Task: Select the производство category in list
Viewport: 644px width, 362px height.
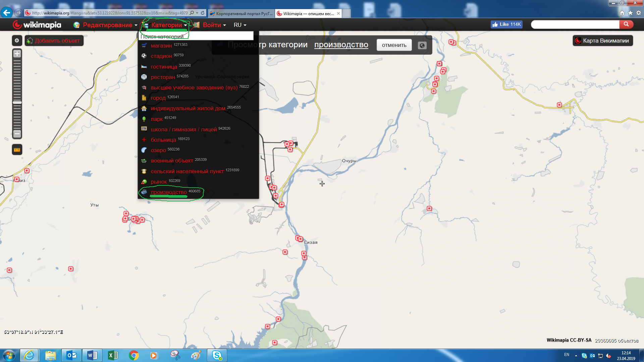Action: point(169,192)
